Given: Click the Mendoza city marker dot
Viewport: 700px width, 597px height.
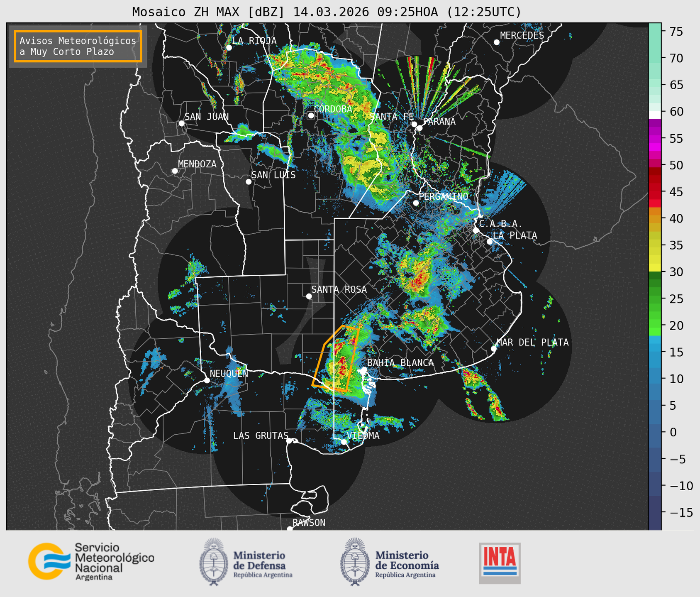Looking at the screenshot, I should [175, 171].
